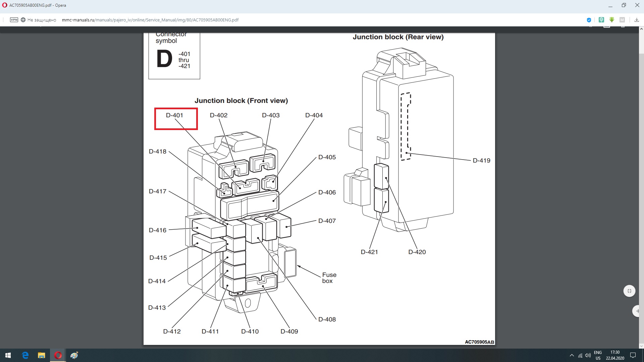This screenshot has height=362, width=644.
Task: Click the scrollbar up arrow
Action: pyautogui.click(x=641, y=29)
